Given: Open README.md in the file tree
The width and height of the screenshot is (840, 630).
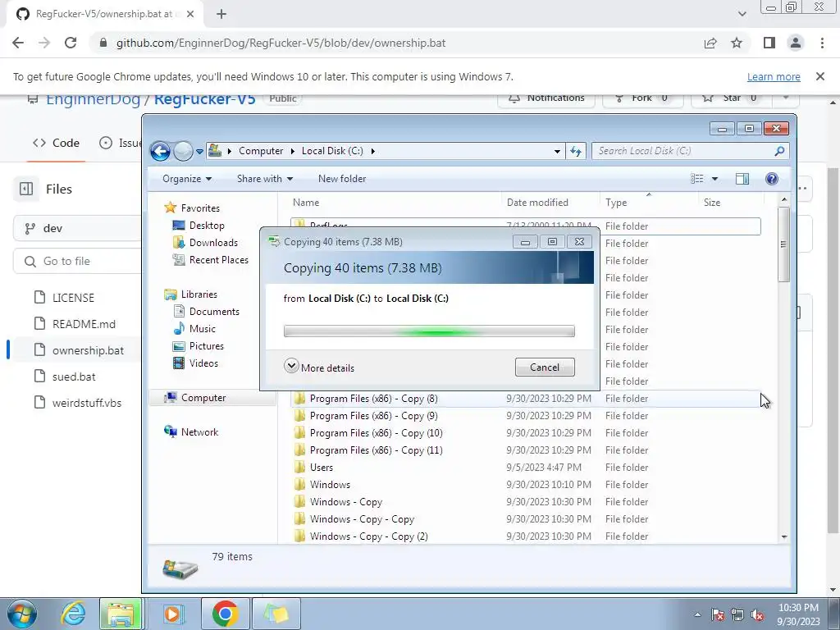Looking at the screenshot, I should click(84, 324).
